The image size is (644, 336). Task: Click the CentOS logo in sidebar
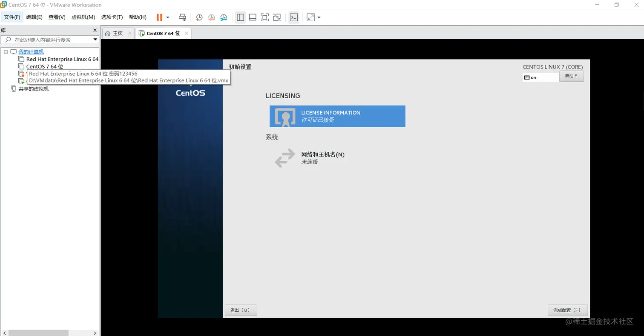click(x=190, y=92)
